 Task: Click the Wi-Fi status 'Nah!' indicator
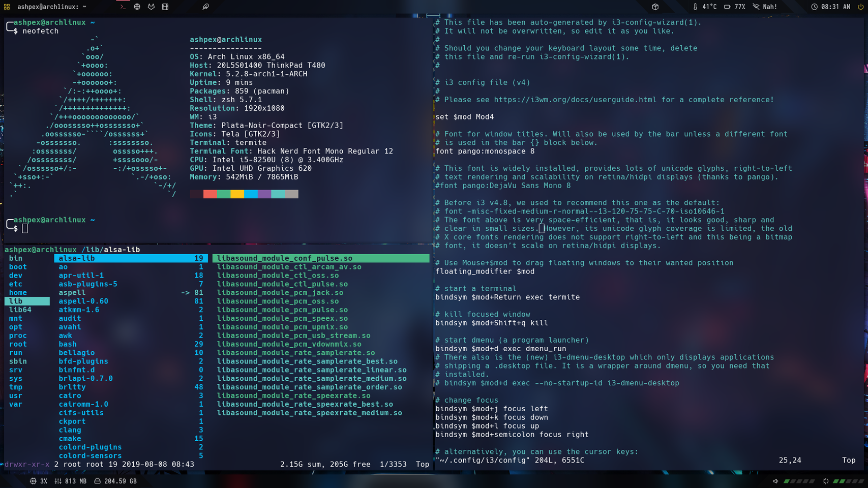pyautogui.click(x=765, y=7)
